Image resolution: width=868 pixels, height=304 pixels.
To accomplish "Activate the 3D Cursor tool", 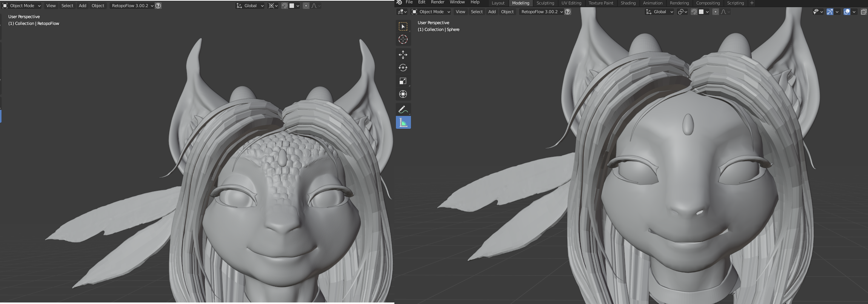I will [403, 40].
